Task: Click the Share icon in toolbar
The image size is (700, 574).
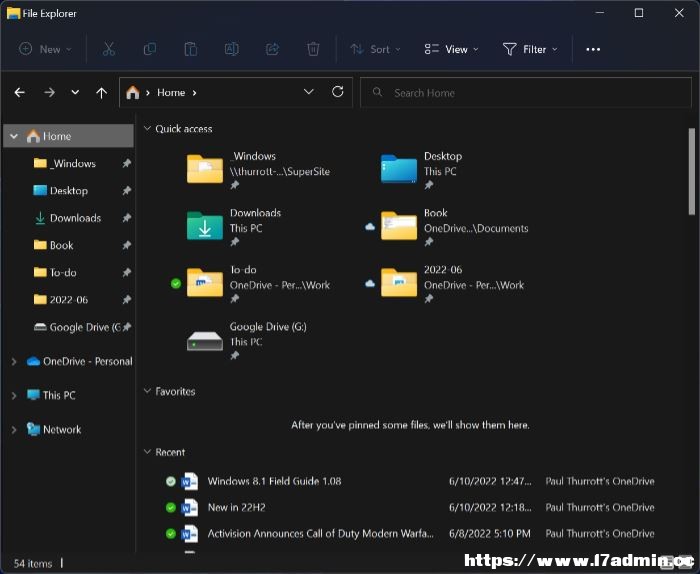Action: 272,49
